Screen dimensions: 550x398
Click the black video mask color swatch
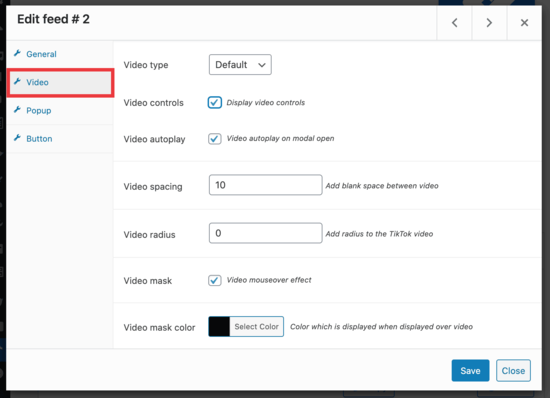point(219,326)
